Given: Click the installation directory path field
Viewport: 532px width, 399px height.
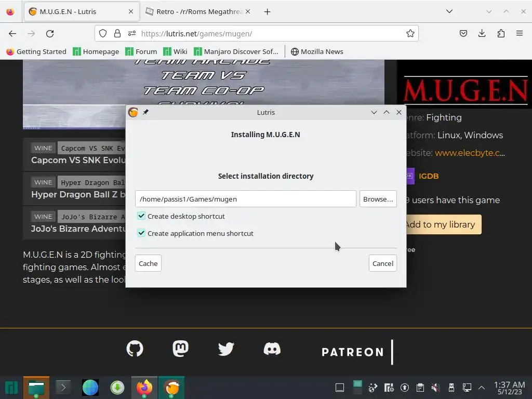Looking at the screenshot, I should coord(246,199).
